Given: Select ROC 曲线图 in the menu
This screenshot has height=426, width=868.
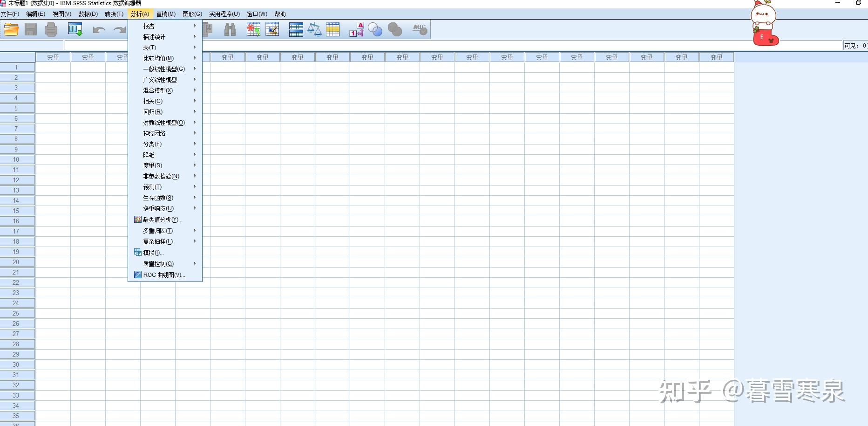Looking at the screenshot, I should click(x=164, y=275).
